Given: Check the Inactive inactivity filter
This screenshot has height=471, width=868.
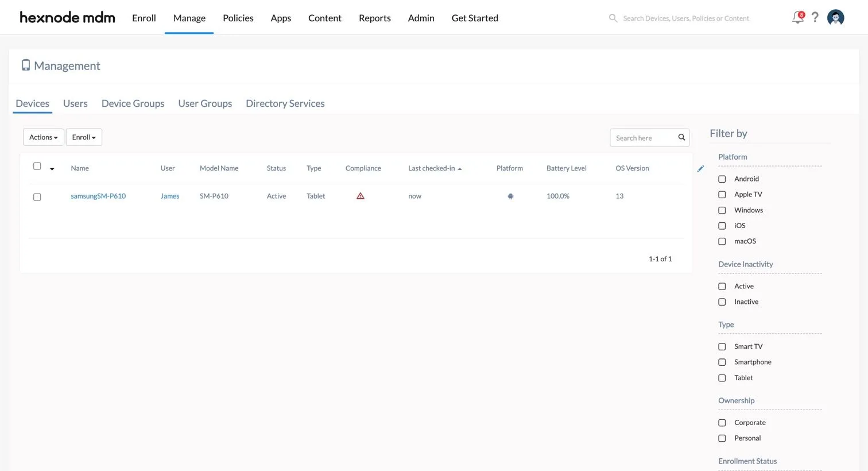Looking at the screenshot, I should 722,302.
